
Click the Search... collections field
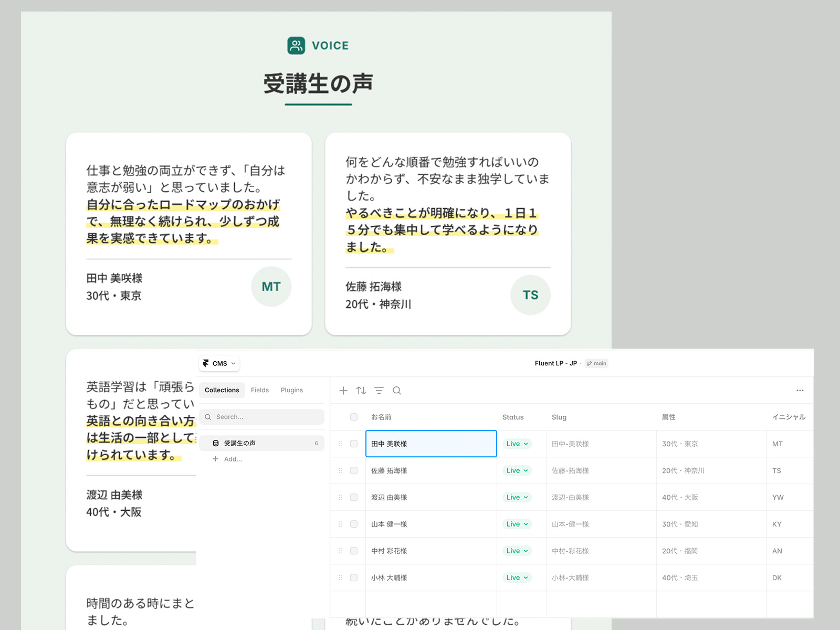click(261, 417)
